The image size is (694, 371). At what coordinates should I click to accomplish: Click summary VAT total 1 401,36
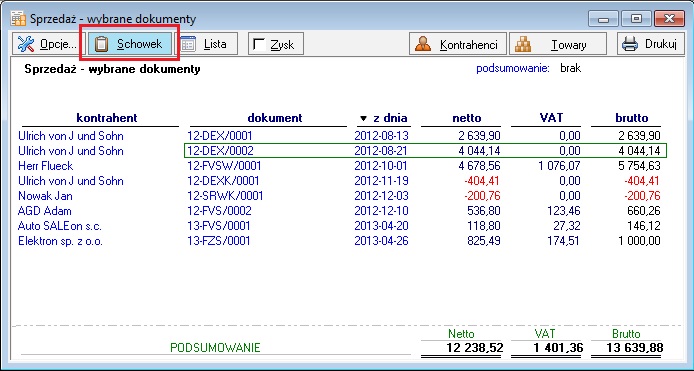point(558,348)
